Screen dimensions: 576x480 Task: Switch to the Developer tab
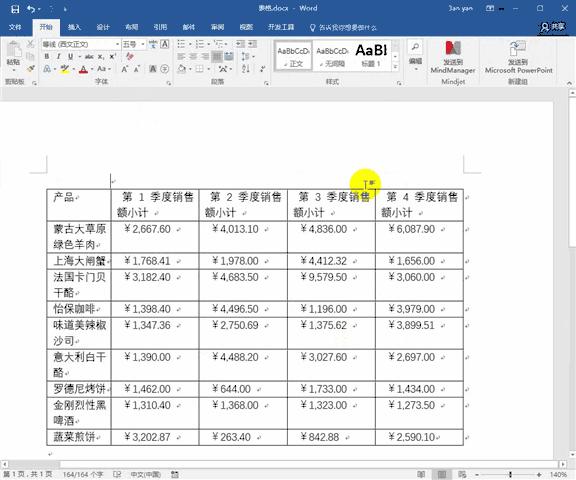(281, 27)
